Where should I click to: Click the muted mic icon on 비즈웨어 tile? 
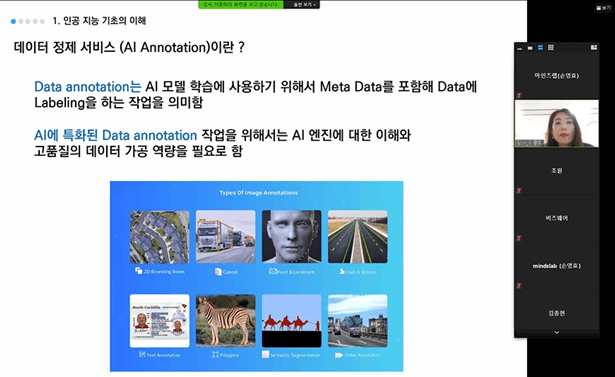pos(519,238)
